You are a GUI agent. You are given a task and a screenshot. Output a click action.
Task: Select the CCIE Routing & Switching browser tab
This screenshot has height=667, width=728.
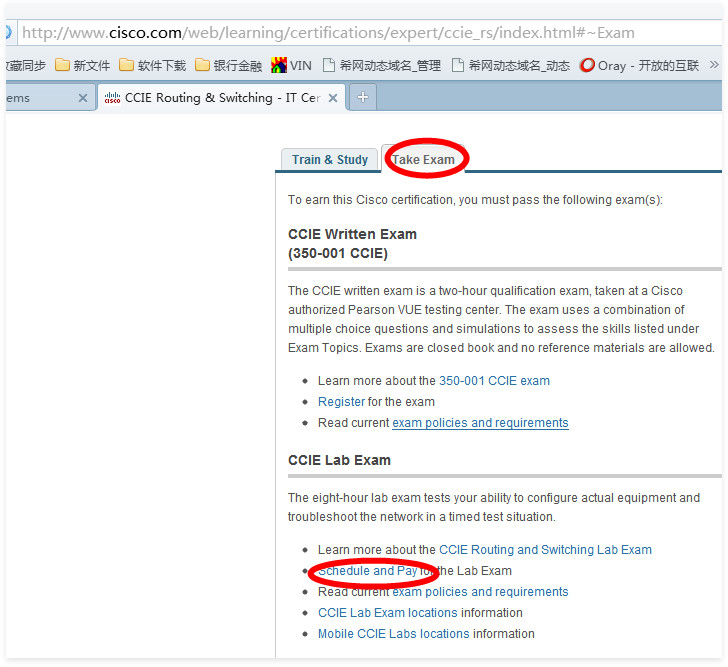pyautogui.click(x=221, y=97)
